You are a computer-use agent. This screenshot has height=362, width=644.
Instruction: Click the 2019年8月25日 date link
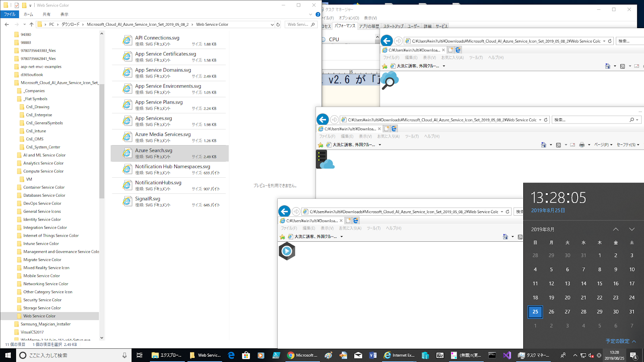click(548, 210)
